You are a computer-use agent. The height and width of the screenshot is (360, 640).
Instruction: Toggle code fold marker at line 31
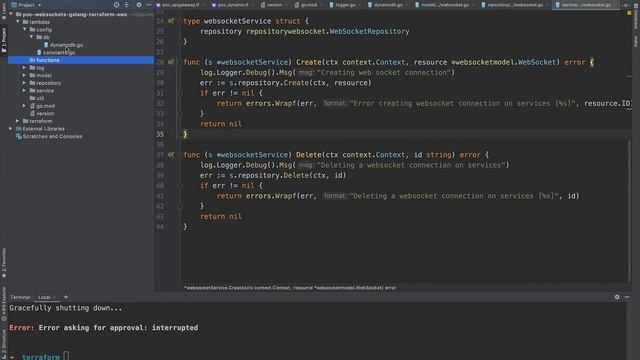pos(180,93)
